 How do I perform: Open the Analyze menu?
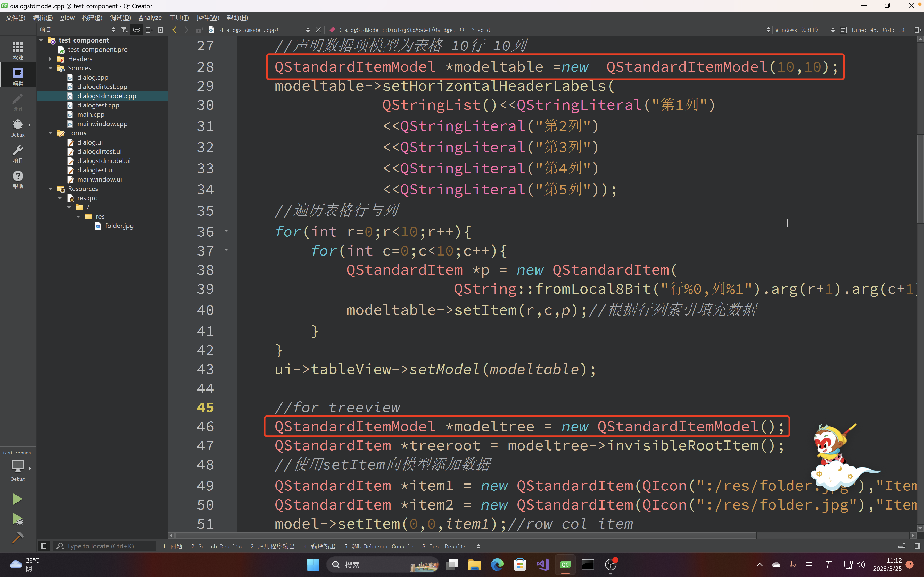point(150,18)
